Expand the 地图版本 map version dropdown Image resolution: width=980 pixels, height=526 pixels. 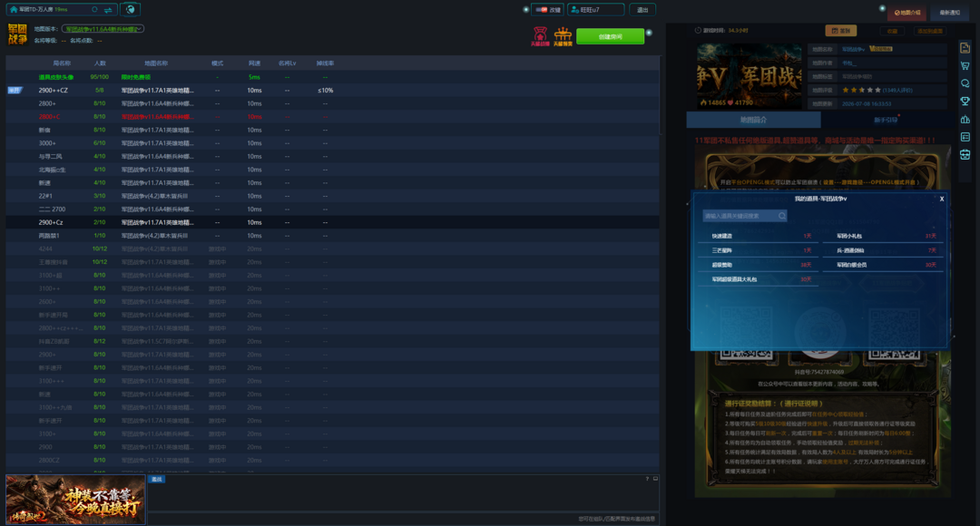(103, 29)
